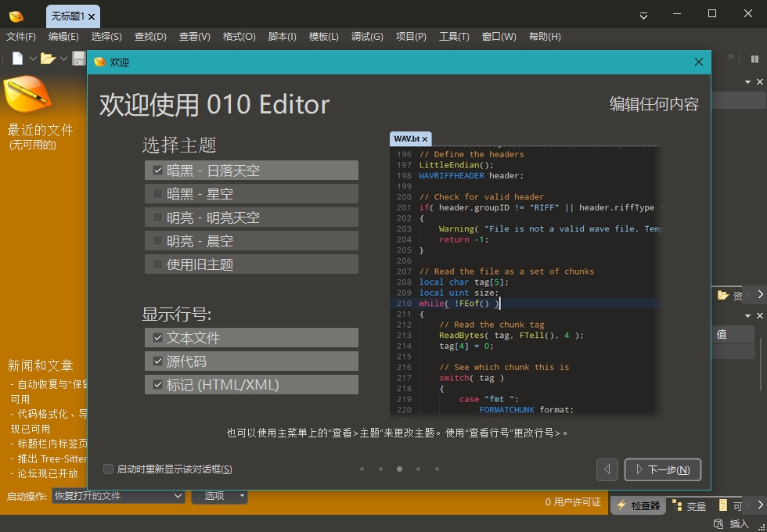Open the 模板(L) menu
767x532 pixels.
tap(323, 37)
